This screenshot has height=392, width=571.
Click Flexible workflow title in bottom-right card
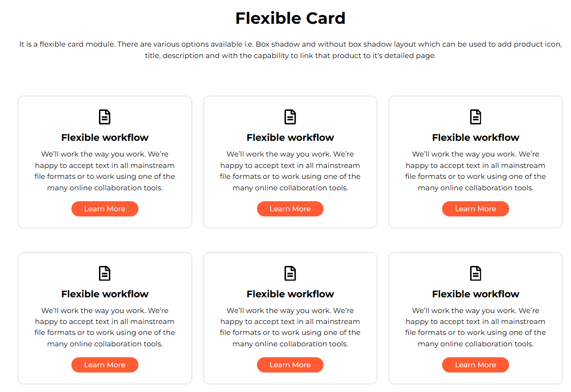(x=476, y=294)
